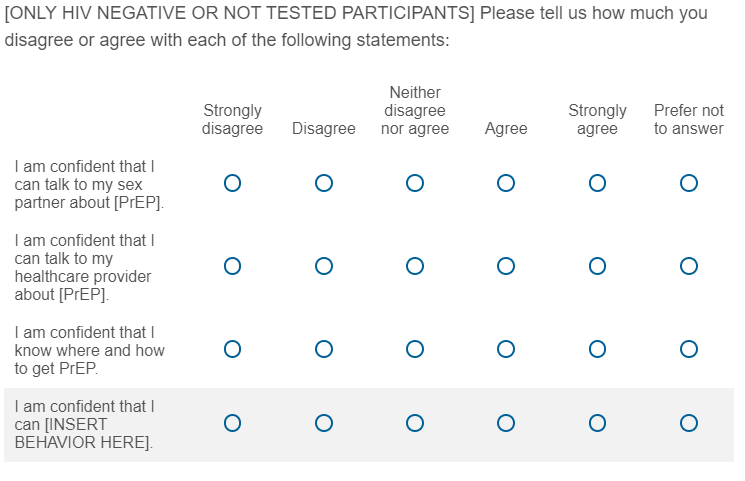The width and height of the screenshot is (745, 481).
Task: Select Agree for INSERT BEHAVIOR HERE statement
Action: point(506,423)
